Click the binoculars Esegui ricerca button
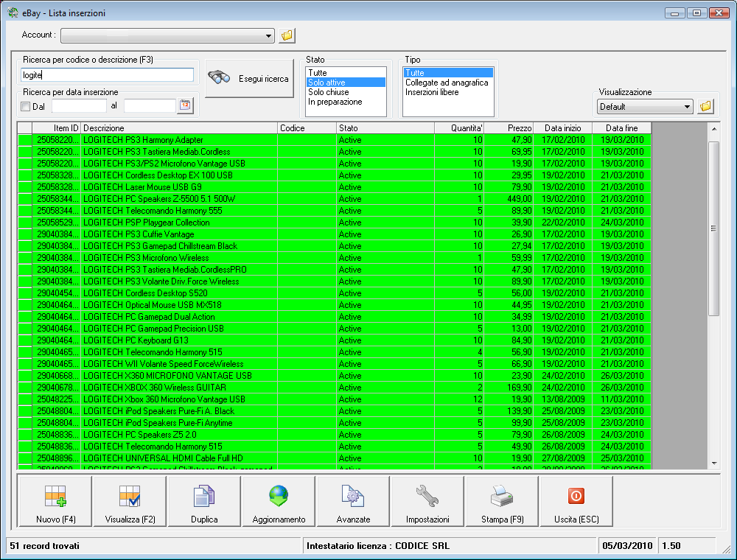 click(x=250, y=78)
